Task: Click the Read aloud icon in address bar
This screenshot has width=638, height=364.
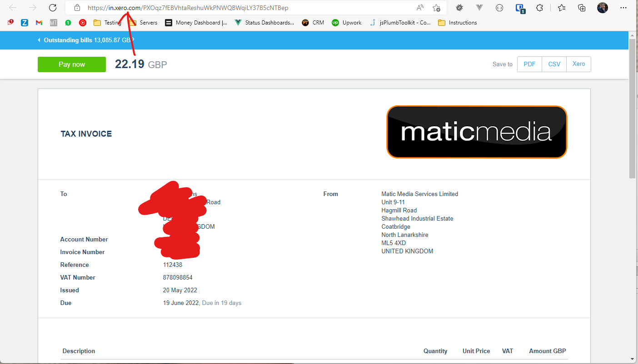Action: pyautogui.click(x=420, y=8)
